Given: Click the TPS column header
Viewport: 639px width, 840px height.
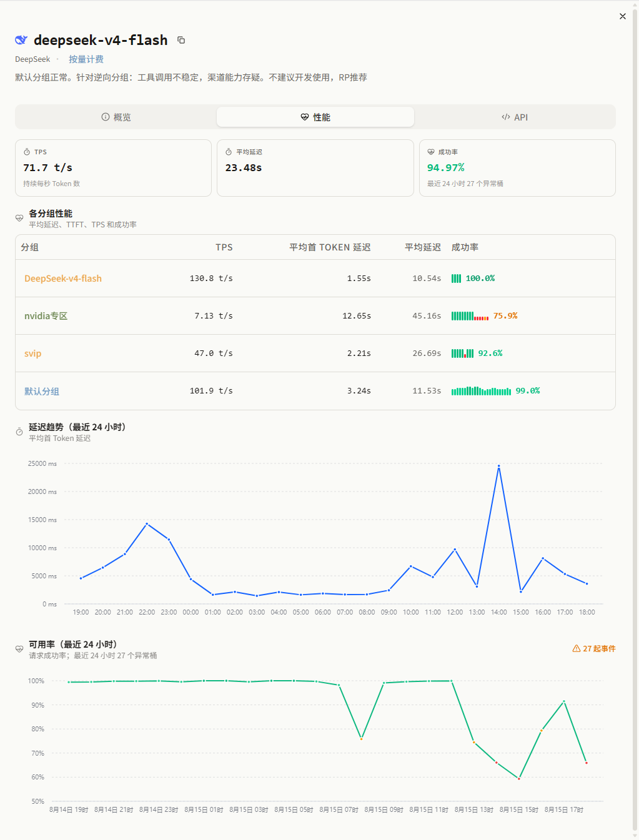Looking at the screenshot, I should point(224,247).
